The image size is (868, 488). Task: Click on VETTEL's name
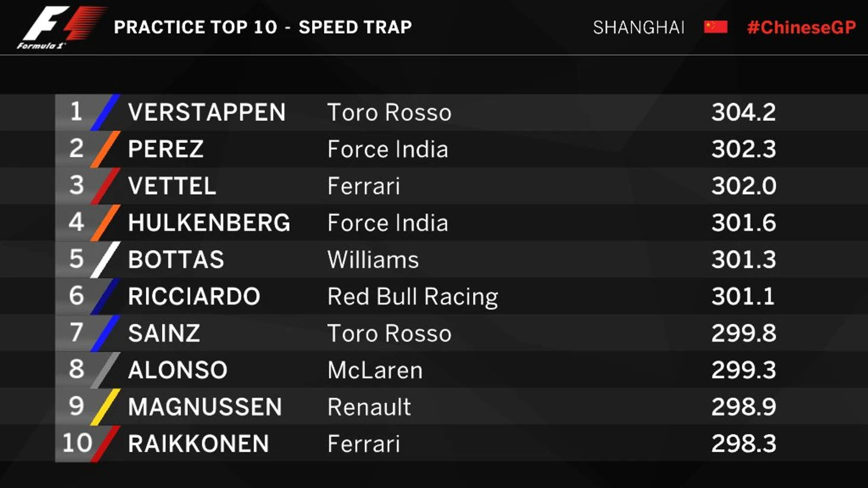point(171,186)
